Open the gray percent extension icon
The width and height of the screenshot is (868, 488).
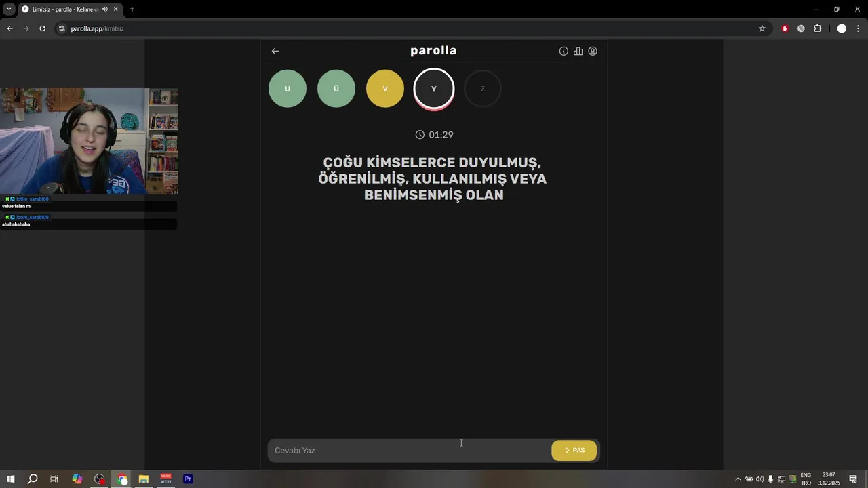[x=801, y=28]
